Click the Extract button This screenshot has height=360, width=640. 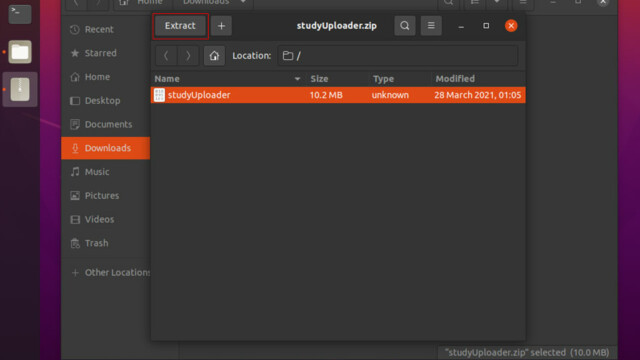point(180,26)
